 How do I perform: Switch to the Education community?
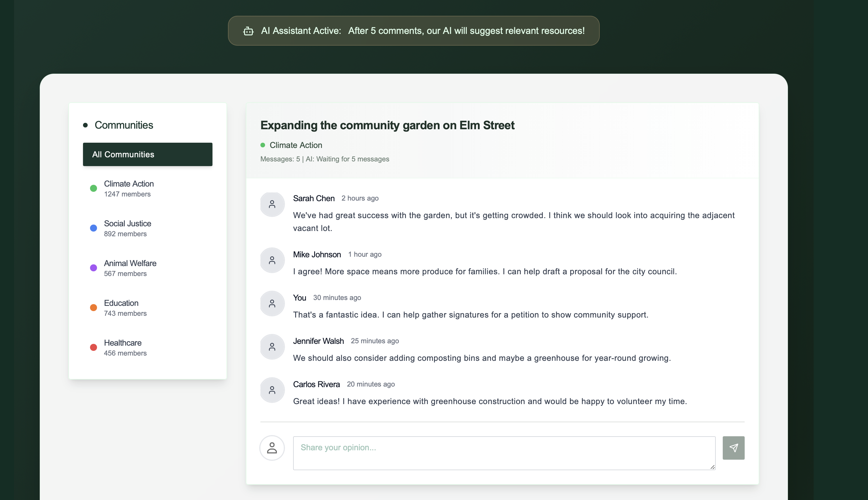click(x=121, y=308)
